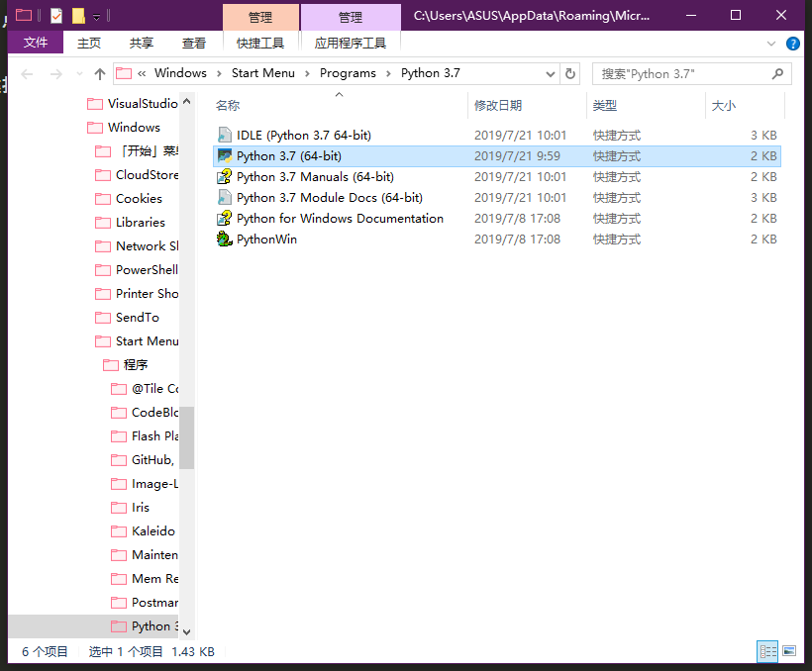Click the Python 3.7 Manuals help icon
This screenshot has width=812, height=671.
click(x=225, y=177)
